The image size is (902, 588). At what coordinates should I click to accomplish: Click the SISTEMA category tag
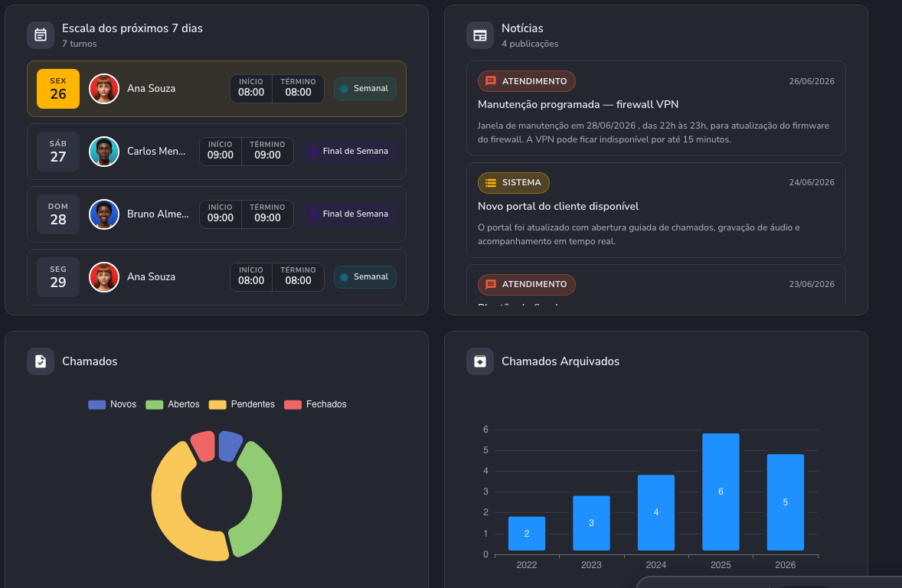[x=513, y=183]
